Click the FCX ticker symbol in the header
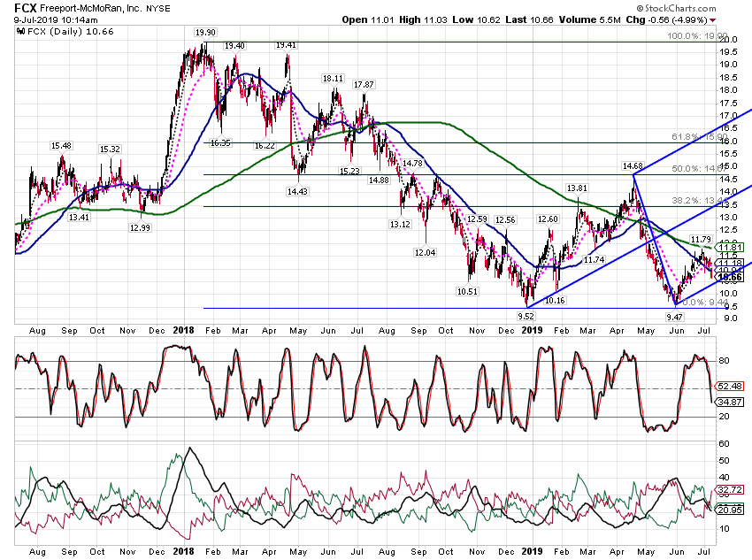752x560 pixels. tap(26, 8)
